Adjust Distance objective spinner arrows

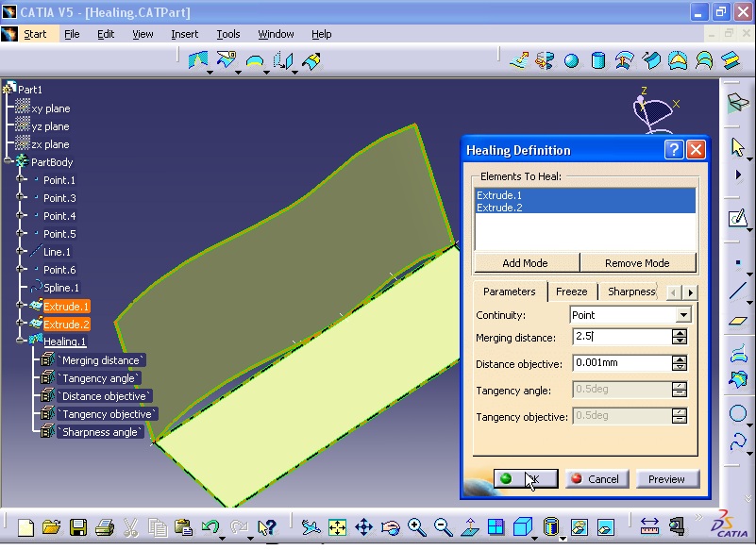(680, 363)
